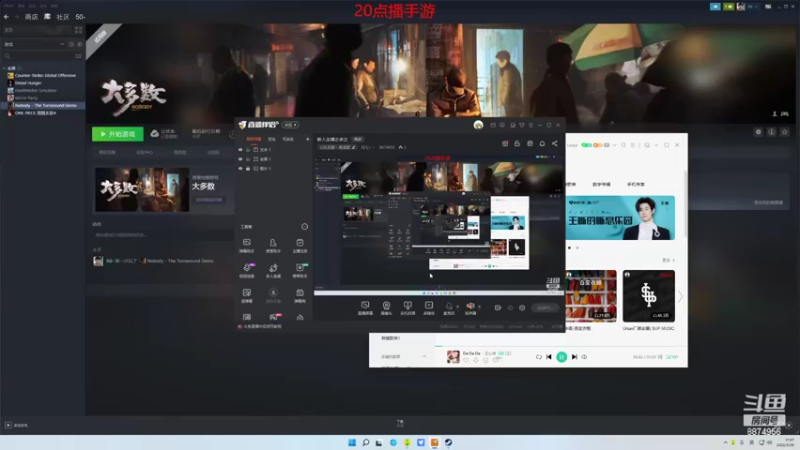The height and width of the screenshot is (450, 800).
Task: Click the share icon in streaming app header
Action: [555, 144]
